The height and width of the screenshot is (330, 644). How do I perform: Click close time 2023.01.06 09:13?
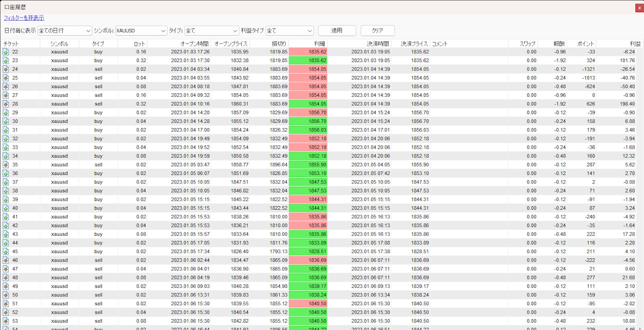point(371,286)
